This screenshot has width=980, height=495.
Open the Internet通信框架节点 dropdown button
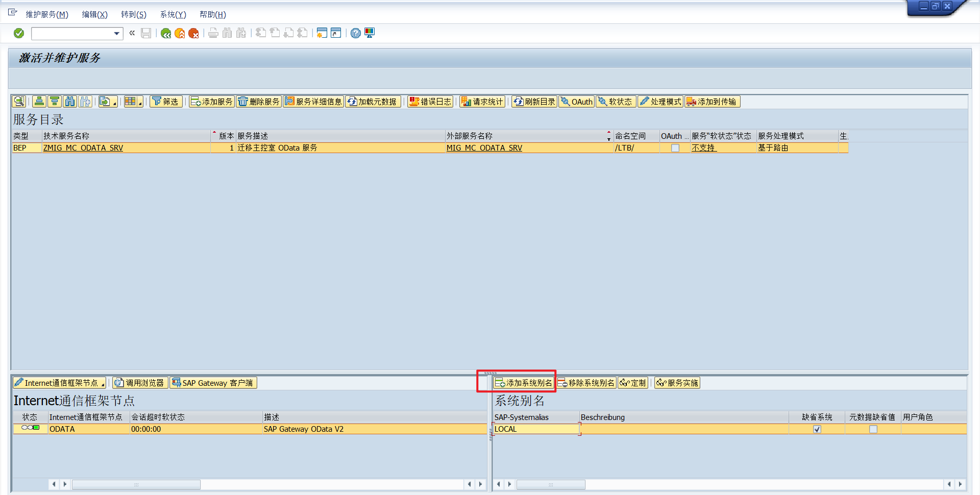[59, 383]
